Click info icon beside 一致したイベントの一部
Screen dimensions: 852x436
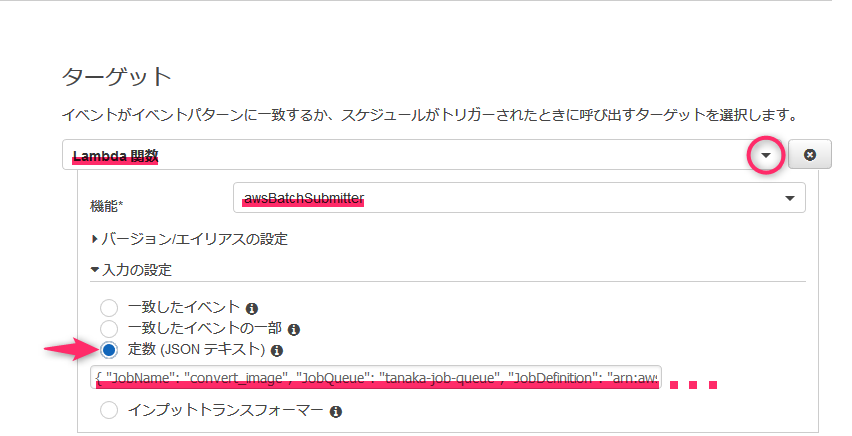pos(294,329)
